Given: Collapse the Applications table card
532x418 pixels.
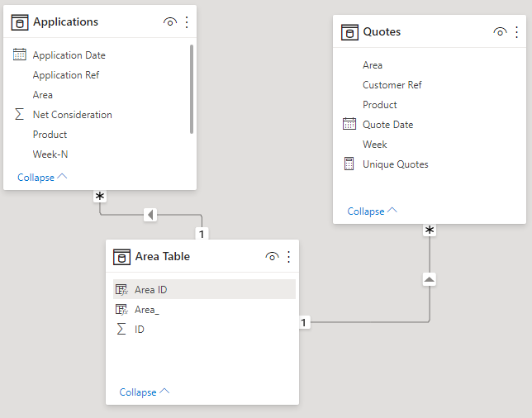Looking at the screenshot, I should pyautogui.click(x=42, y=177).
